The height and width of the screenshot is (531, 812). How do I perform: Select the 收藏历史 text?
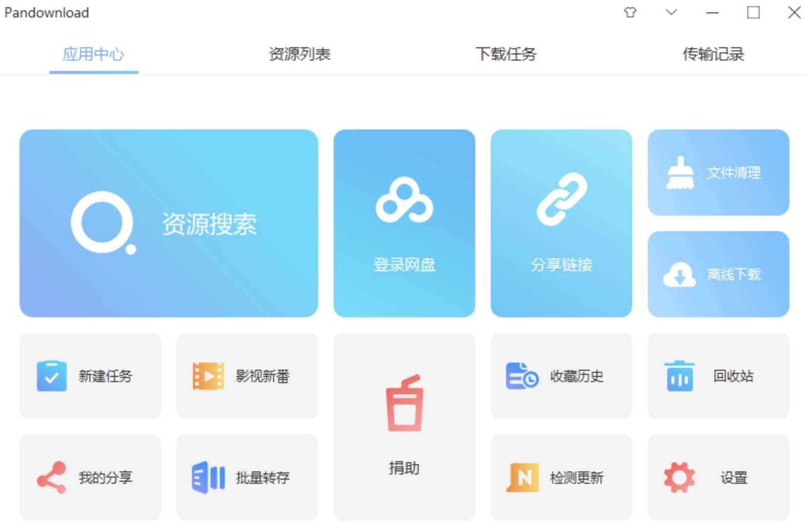pyautogui.click(x=577, y=376)
